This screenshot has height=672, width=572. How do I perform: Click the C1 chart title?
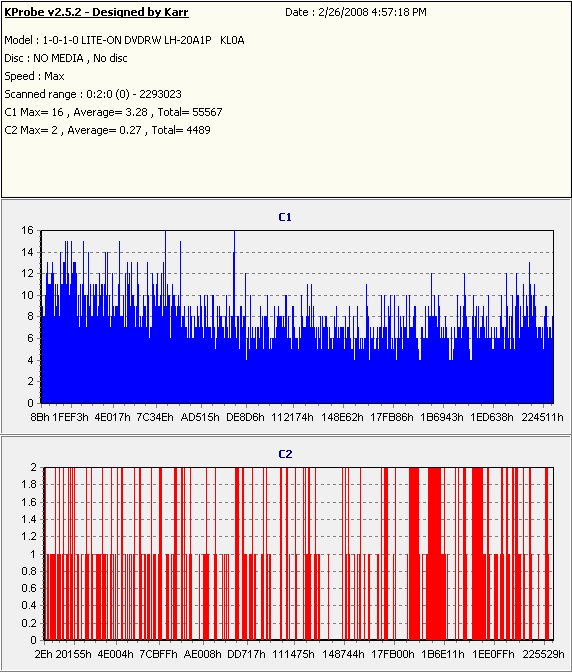click(285, 217)
